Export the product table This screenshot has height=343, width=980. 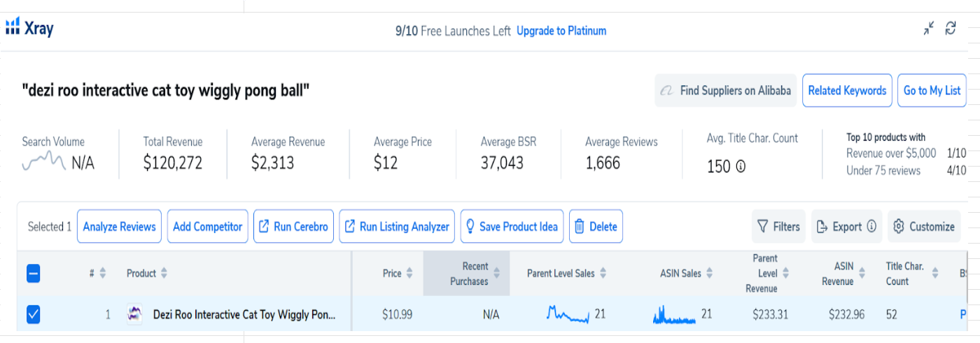[839, 226]
